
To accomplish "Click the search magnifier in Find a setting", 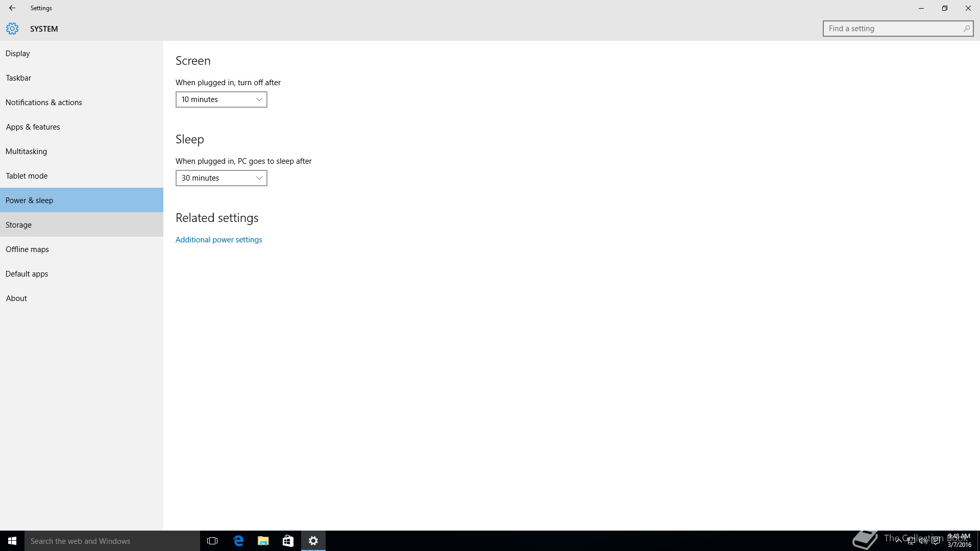I will 966,29.
